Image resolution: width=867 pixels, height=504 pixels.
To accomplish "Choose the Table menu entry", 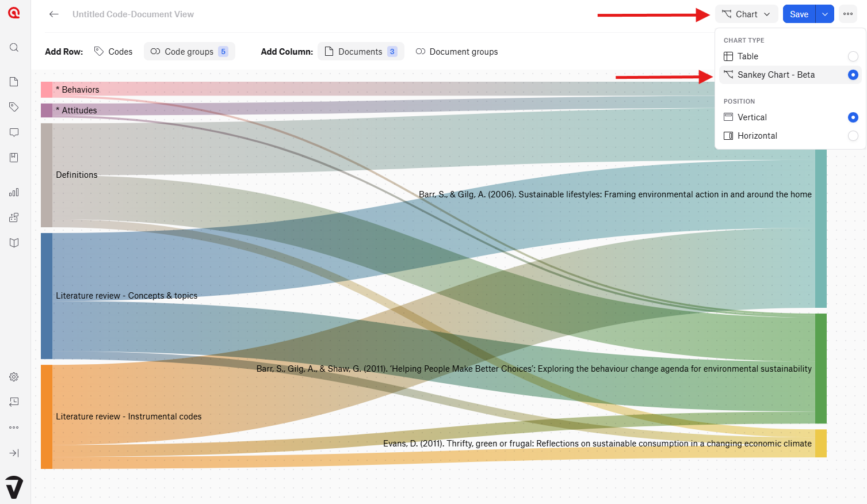I will pyautogui.click(x=790, y=56).
